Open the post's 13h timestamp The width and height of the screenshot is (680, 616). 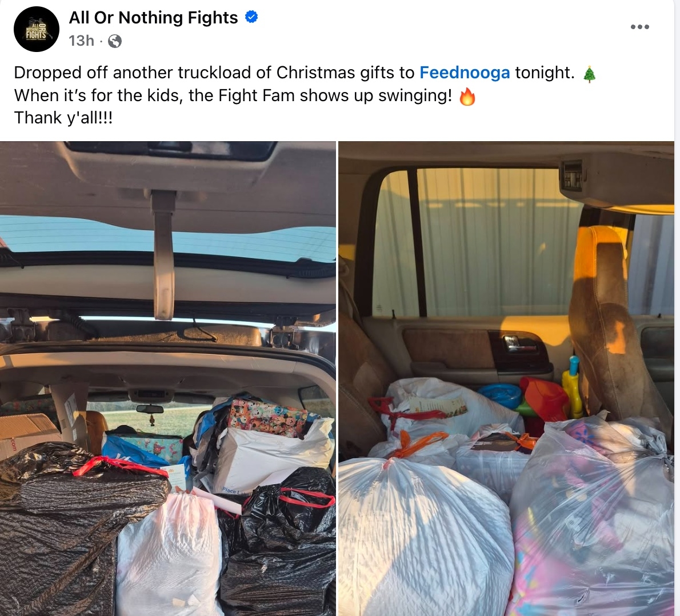tap(81, 41)
